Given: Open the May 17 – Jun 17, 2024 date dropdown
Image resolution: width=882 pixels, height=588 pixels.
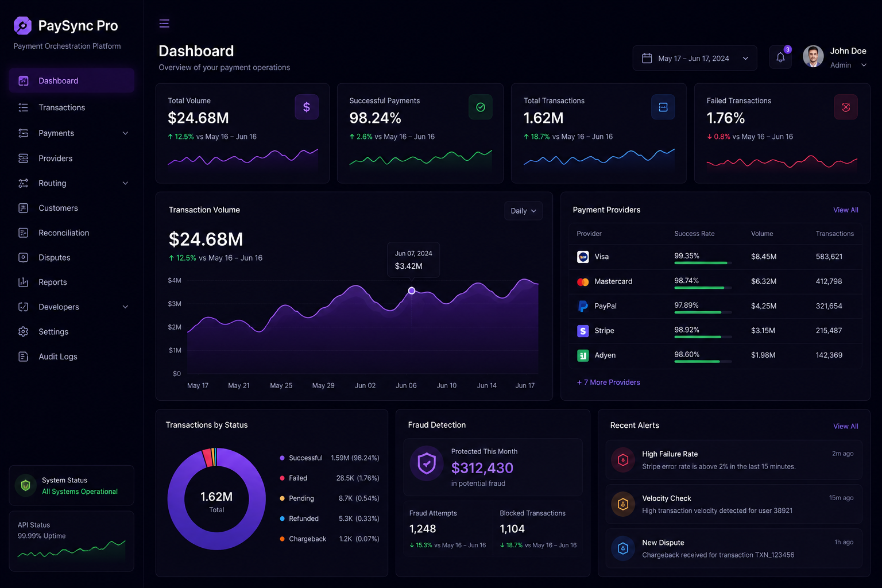Looking at the screenshot, I should click(x=695, y=58).
